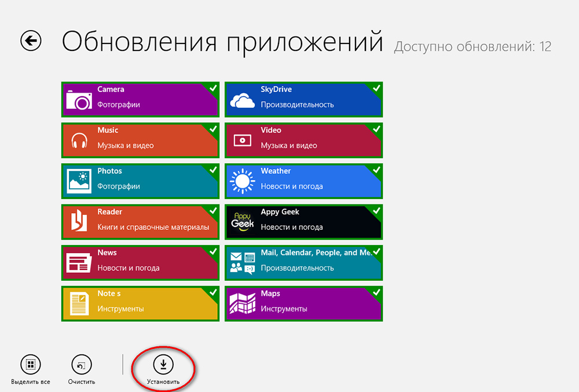Uncheck the Video tile checkmark
Image resolution: width=579 pixels, height=392 pixels.
point(376,129)
